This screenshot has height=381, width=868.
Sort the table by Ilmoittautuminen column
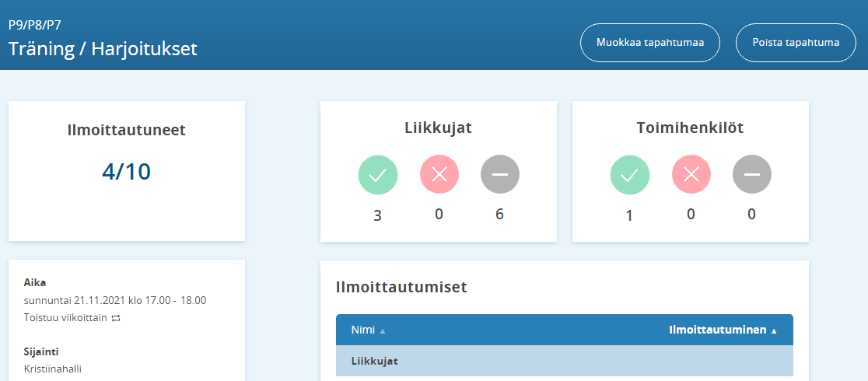click(716, 330)
